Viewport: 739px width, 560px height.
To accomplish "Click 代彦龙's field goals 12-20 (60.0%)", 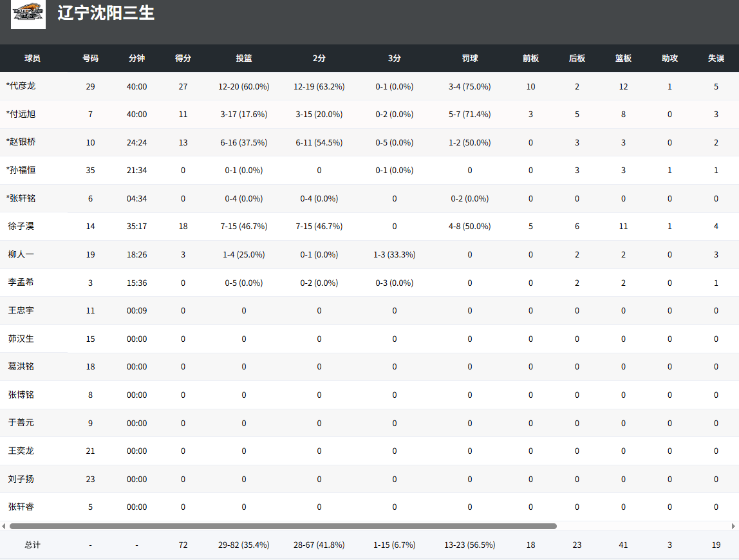I will pos(244,87).
